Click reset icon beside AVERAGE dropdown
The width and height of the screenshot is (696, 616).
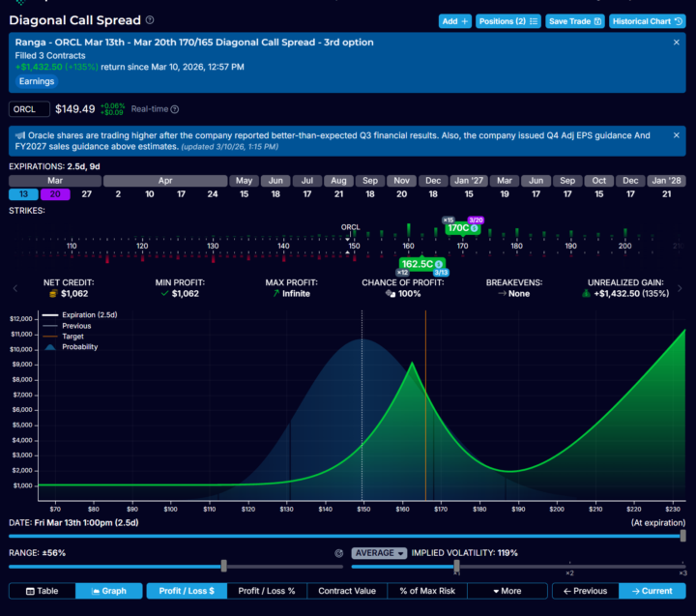pyautogui.click(x=338, y=553)
